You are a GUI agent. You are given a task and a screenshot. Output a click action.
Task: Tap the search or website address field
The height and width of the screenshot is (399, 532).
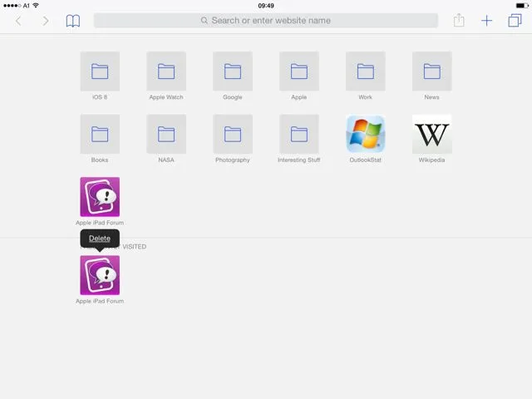(x=266, y=20)
